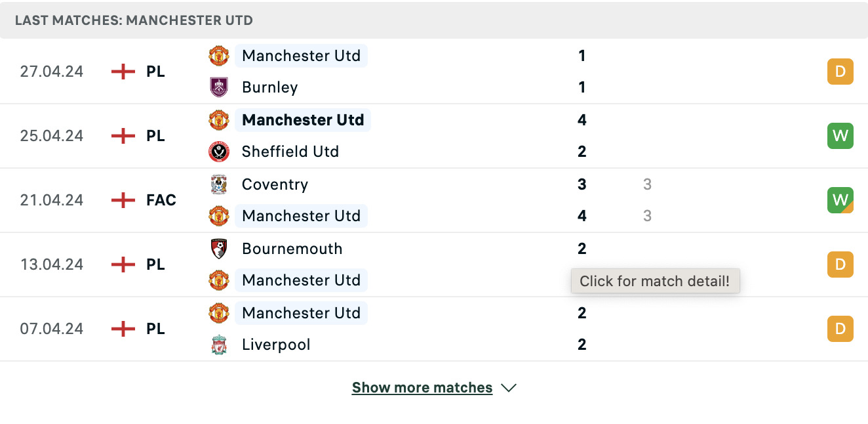This screenshot has height=424, width=868.
Task: Click the W badge for Coventry match
Action: [x=840, y=200]
